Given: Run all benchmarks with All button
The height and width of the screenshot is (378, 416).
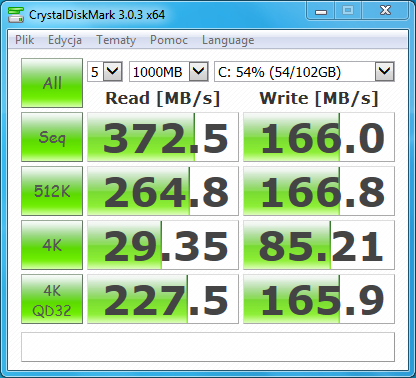Looking at the screenshot, I should click(52, 83).
